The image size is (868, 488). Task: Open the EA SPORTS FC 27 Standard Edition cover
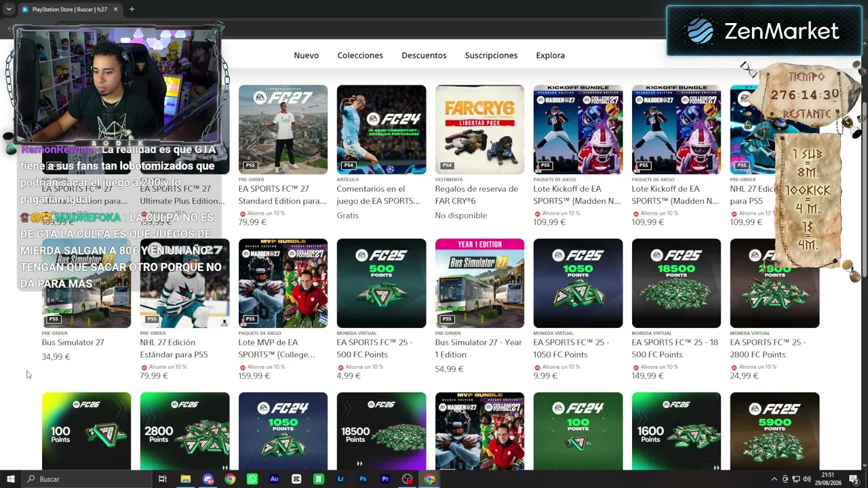283,129
